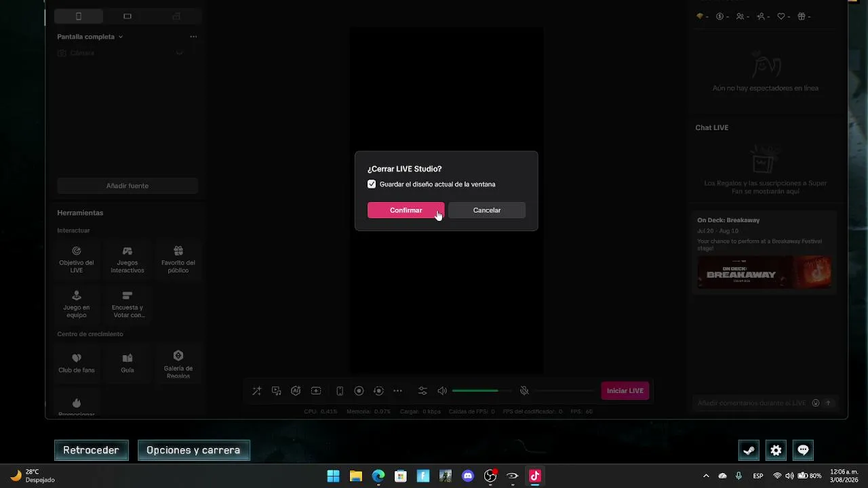Click the add-clip plus icon in toolbar
Viewport: 868px width, 488px height.
316,391
